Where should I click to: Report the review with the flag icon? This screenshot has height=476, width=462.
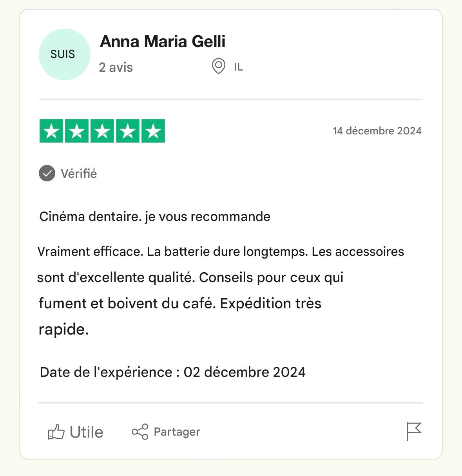(x=414, y=431)
